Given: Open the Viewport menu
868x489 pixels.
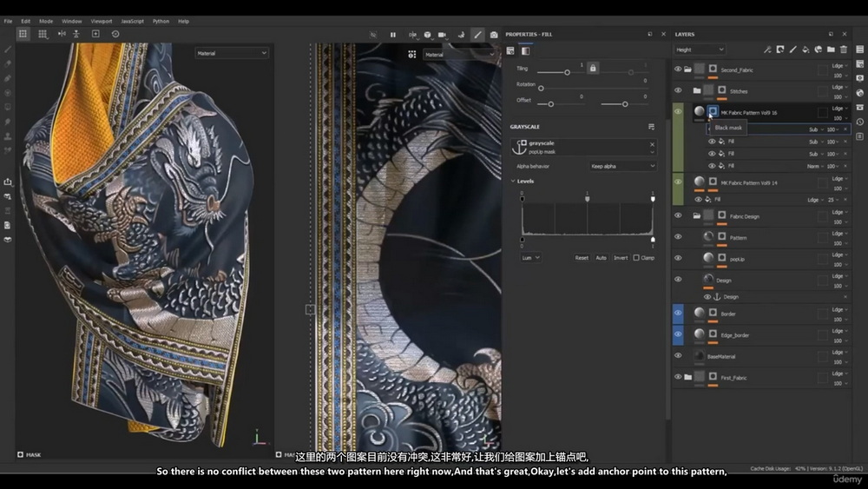Looking at the screenshot, I should 102,21.
